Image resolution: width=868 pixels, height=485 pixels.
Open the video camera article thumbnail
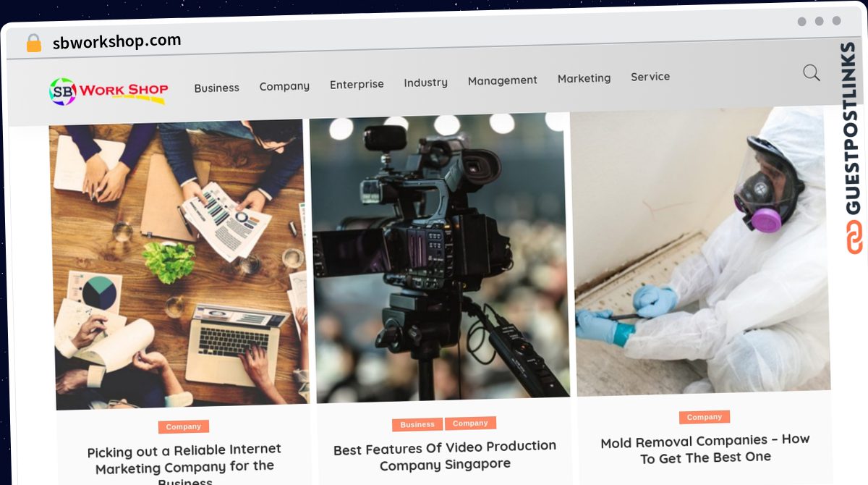pos(439,258)
